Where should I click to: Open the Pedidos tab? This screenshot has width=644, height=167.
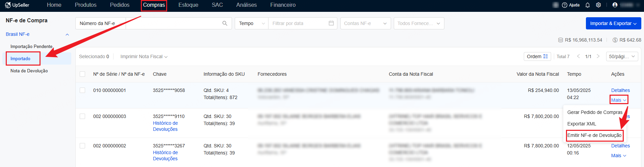pyautogui.click(x=120, y=5)
